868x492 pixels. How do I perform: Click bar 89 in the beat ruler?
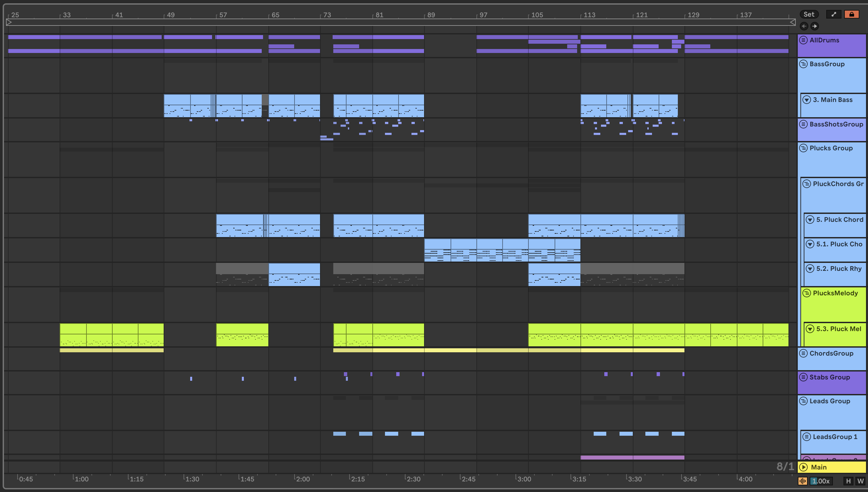pos(431,15)
